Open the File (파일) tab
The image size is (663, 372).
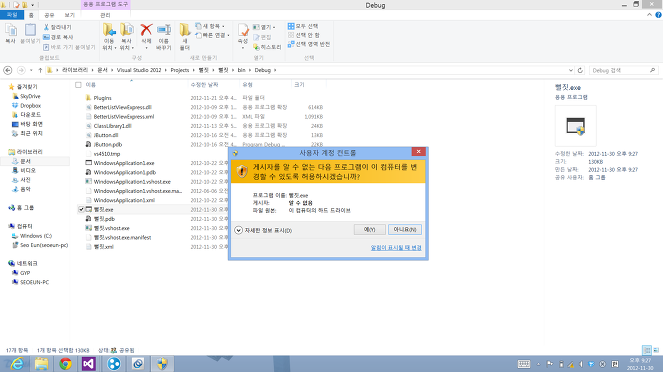tap(12, 15)
